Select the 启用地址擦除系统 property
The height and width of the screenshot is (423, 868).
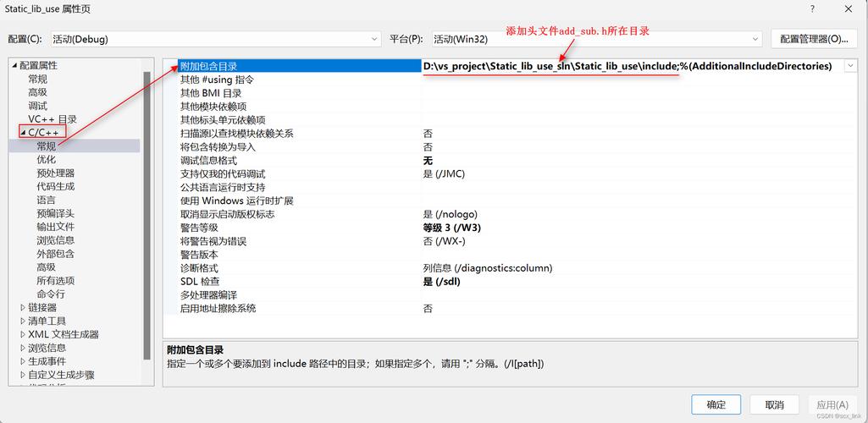point(218,309)
